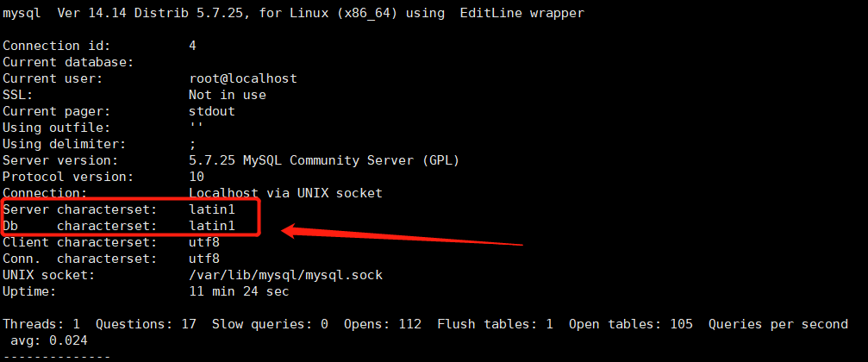Click the 'Current database' label

68,62
